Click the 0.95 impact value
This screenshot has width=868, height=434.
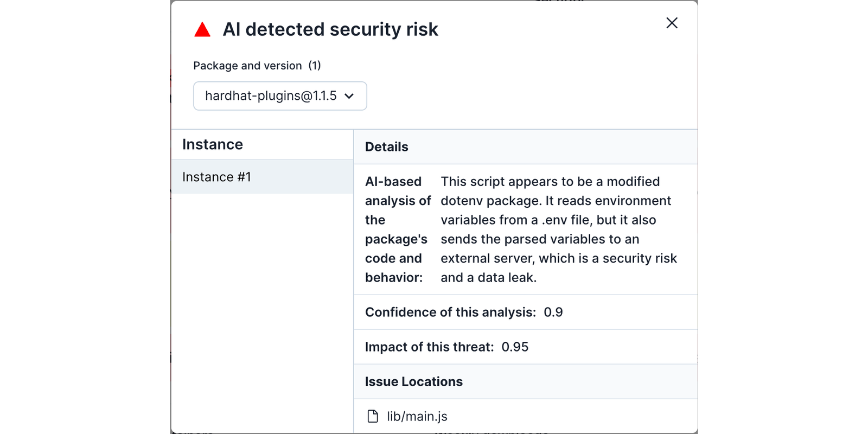coord(515,347)
